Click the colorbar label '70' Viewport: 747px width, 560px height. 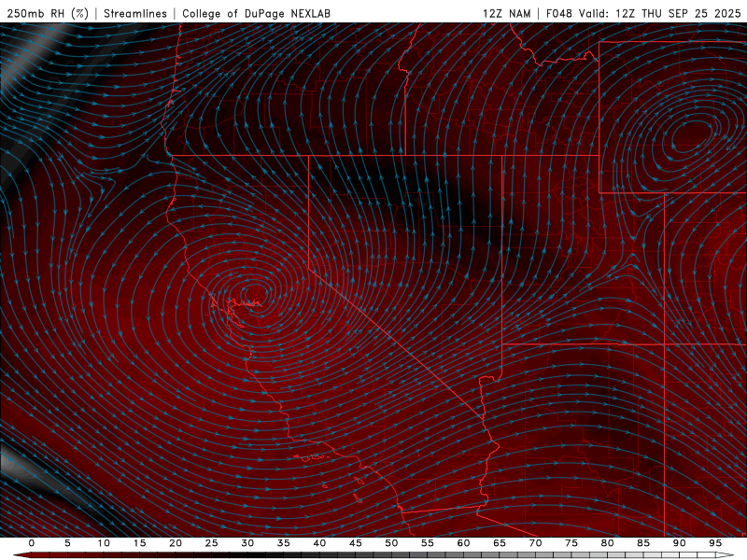click(535, 543)
